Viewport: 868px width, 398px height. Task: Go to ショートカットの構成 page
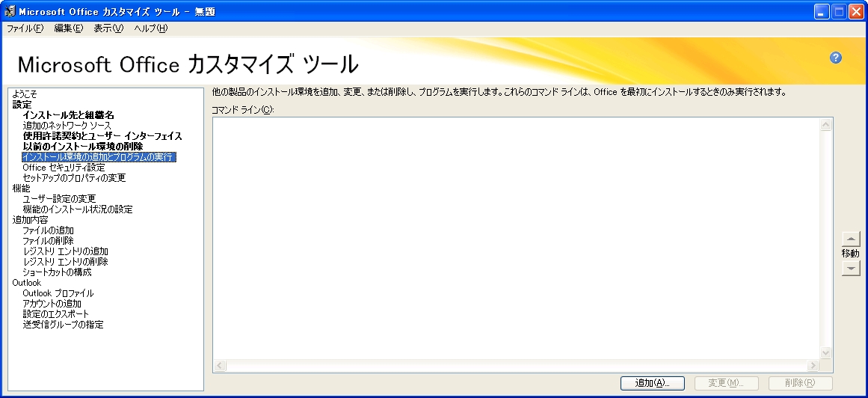click(x=57, y=272)
